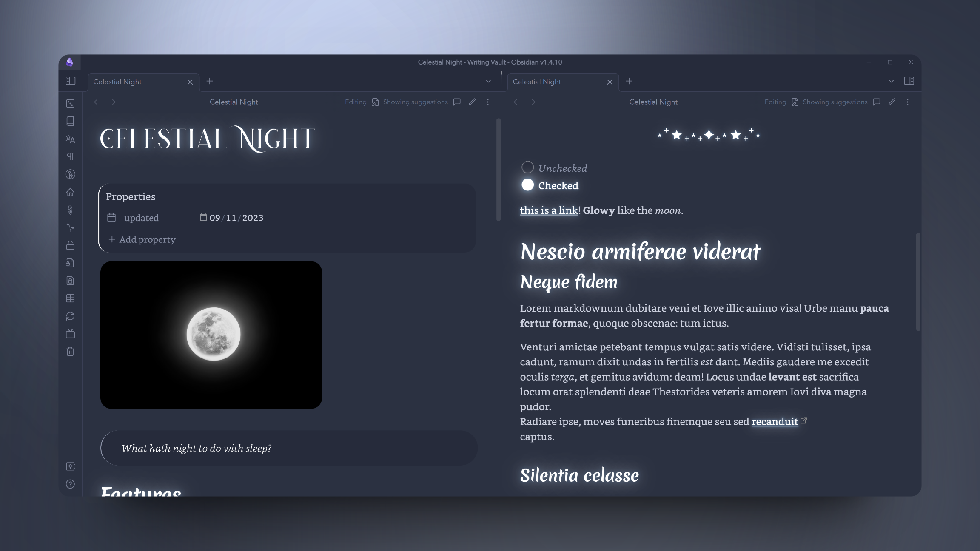Toggle the left sidebar panel icon
This screenshot has height=551, width=980.
tap(71, 81)
